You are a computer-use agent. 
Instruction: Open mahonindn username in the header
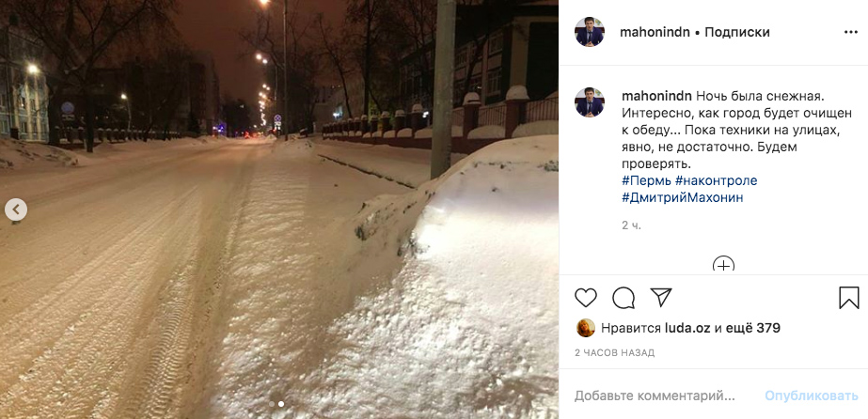coord(655,33)
